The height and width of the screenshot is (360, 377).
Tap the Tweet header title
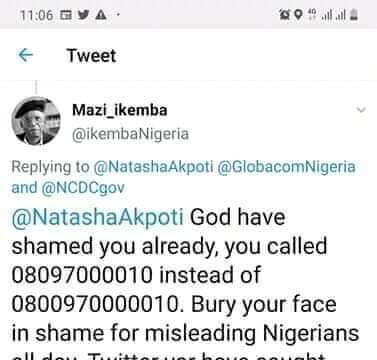click(x=91, y=55)
